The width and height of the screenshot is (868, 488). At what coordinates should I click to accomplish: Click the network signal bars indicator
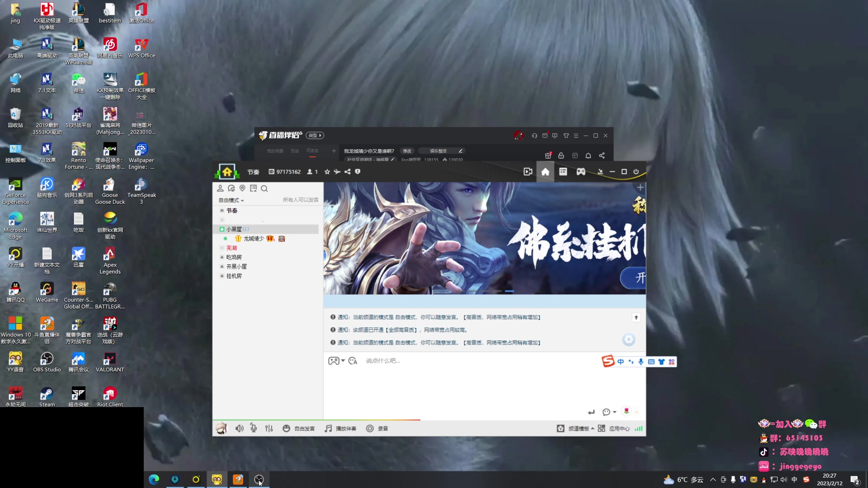point(638,428)
